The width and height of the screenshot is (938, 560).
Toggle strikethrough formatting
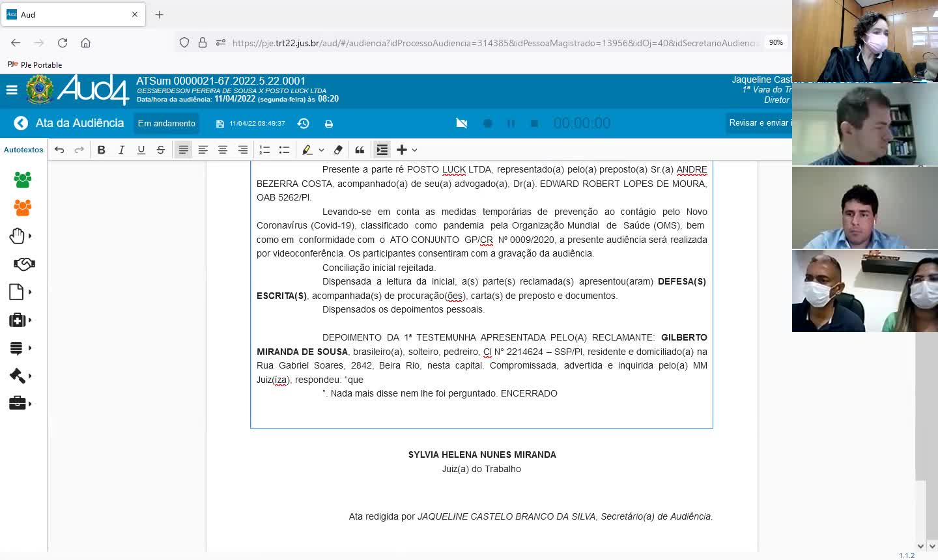[x=161, y=150]
